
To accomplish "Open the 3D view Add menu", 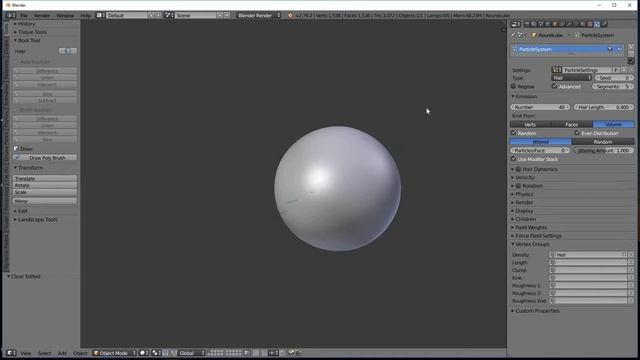I will (62, 353).
